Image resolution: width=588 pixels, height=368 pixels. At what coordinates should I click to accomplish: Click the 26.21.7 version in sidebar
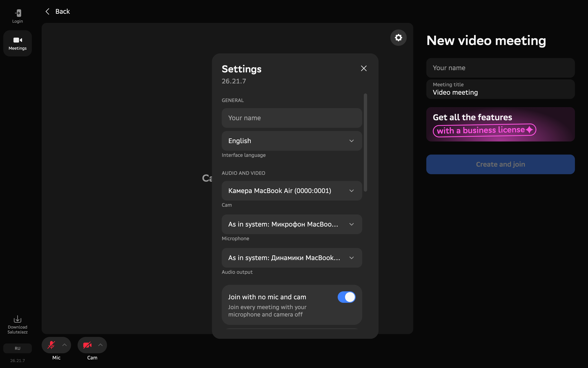pyautogui.click(x=18, y=360)
